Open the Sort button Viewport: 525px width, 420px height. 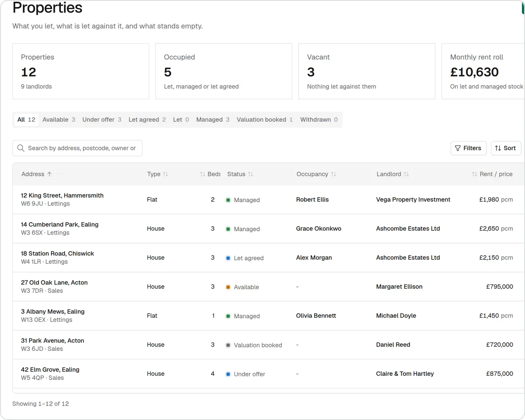(506, 148)
